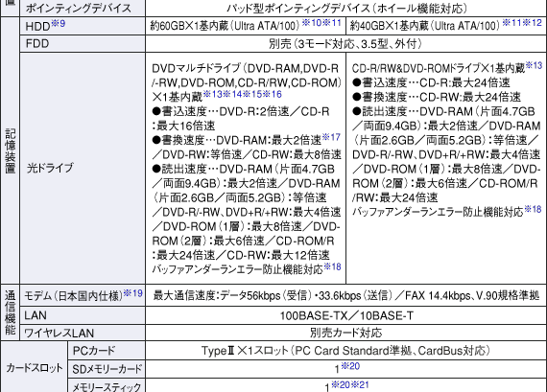The image size is (547, 392).
Task: Open footnote ※18 in the CD-R/RW drive cell
Action: coord(533,209)
